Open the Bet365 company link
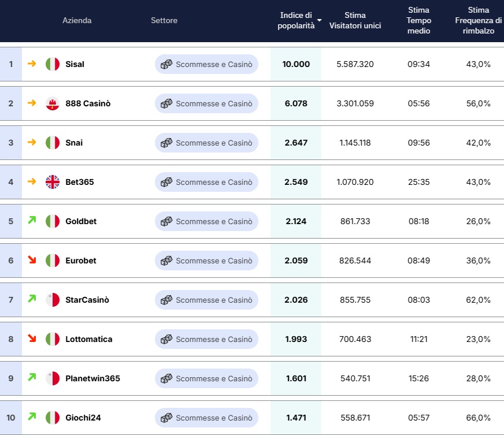The height and width of the screenshot is (435, 504). tap(80, 182)
